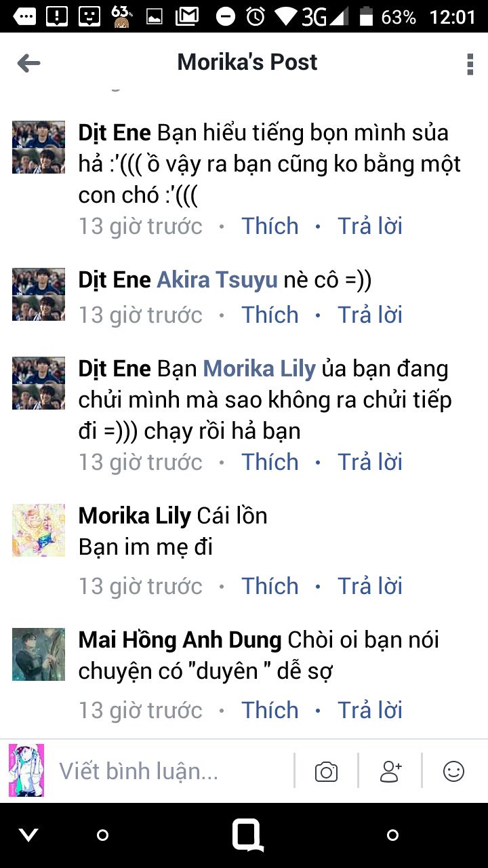Tap Trả lời on first Dịt Ene comment
Image resolution: width=488 pixels, height=868 pixels.
click(370, 226)
